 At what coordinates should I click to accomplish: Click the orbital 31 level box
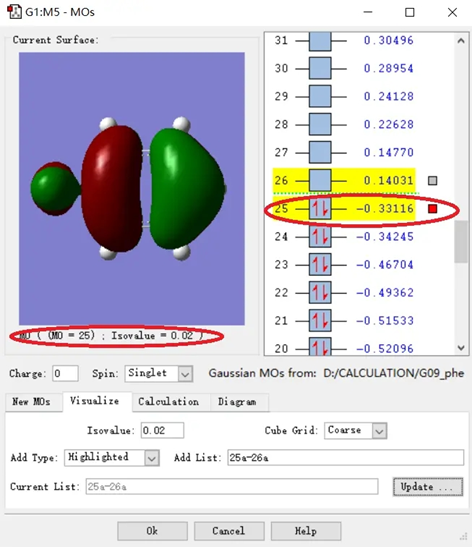click(320, 41)
